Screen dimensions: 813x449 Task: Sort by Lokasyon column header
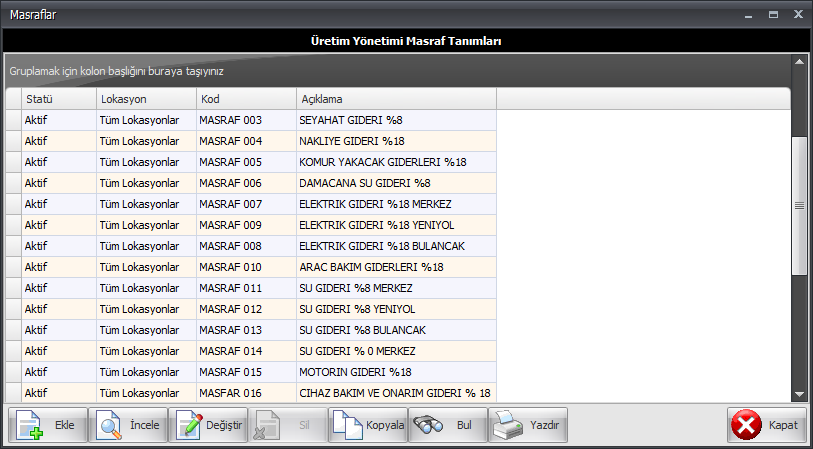(146, 99)
